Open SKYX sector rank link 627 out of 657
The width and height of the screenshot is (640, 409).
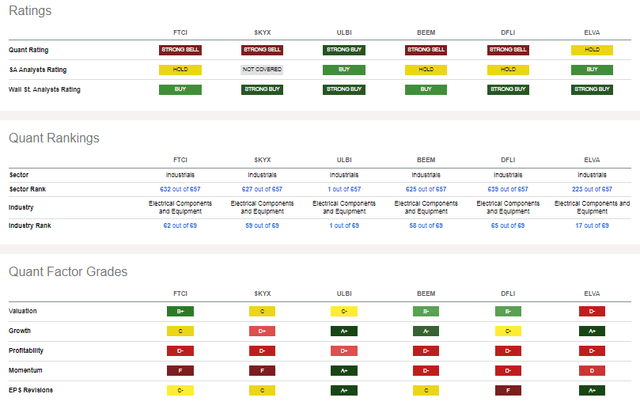262,189
